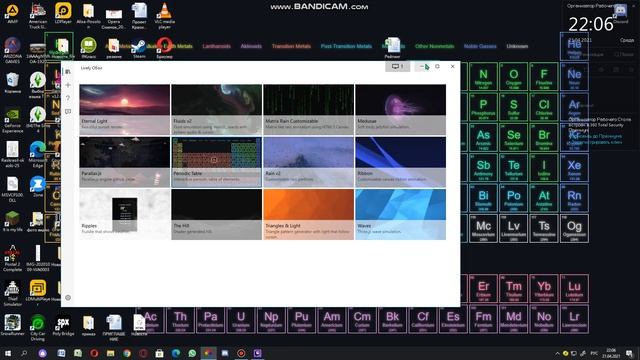Open the Steam desktop shortcut
Screen dimensions: 640x360
139,49
